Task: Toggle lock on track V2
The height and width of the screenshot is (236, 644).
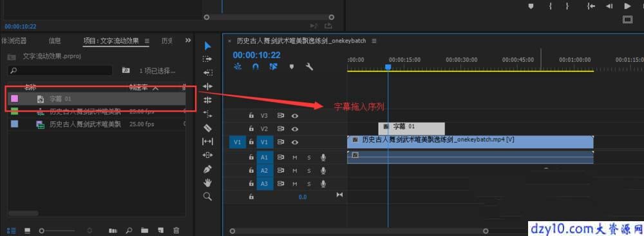Action: tap(251, 129)
